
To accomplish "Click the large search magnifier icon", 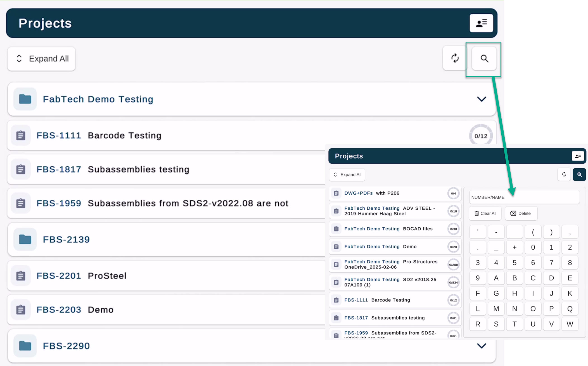I will 484,58.
